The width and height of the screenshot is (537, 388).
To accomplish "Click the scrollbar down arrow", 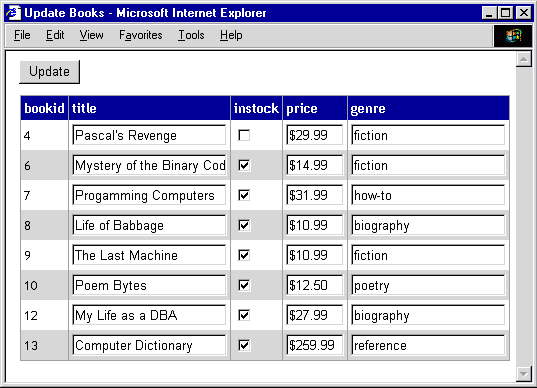I will [x=523, y=374].
